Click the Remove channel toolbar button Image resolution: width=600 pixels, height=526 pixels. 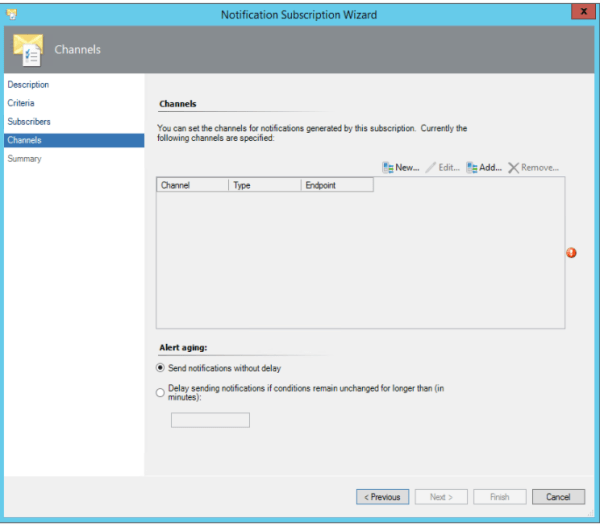point(533,167)
